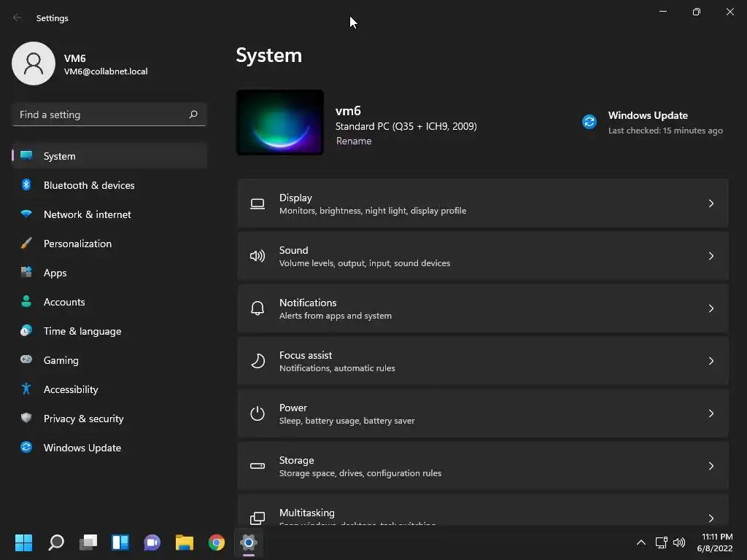Select System in the sidebar

click(x=109, y=156)
